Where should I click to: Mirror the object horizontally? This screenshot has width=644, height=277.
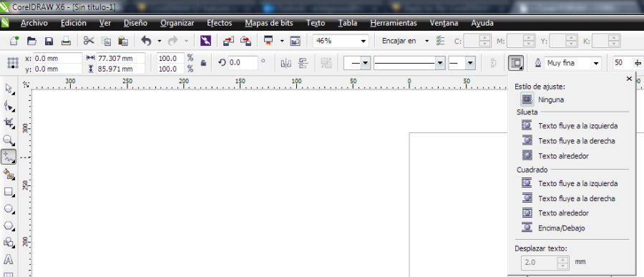[286, 63]
